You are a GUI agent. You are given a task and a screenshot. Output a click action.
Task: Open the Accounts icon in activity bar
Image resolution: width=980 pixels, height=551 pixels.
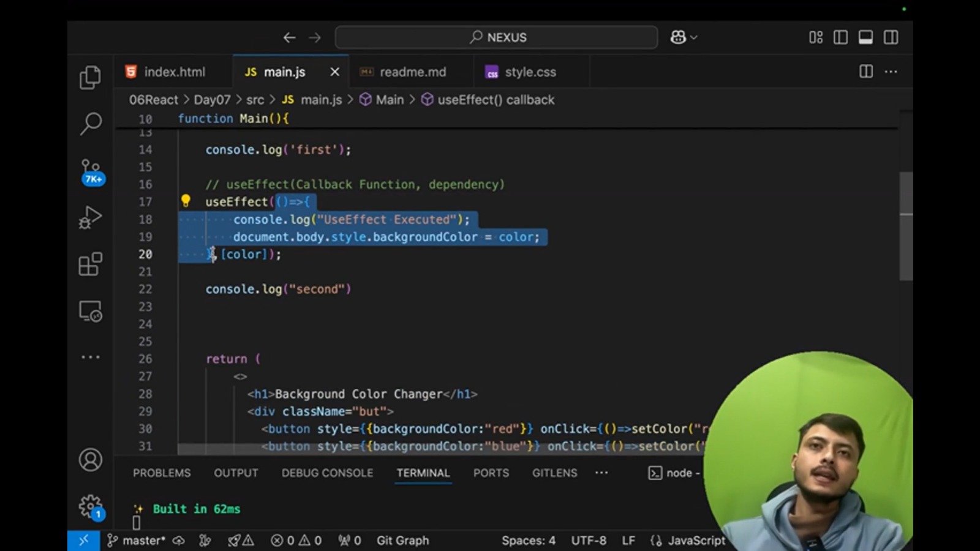(91, 460)
